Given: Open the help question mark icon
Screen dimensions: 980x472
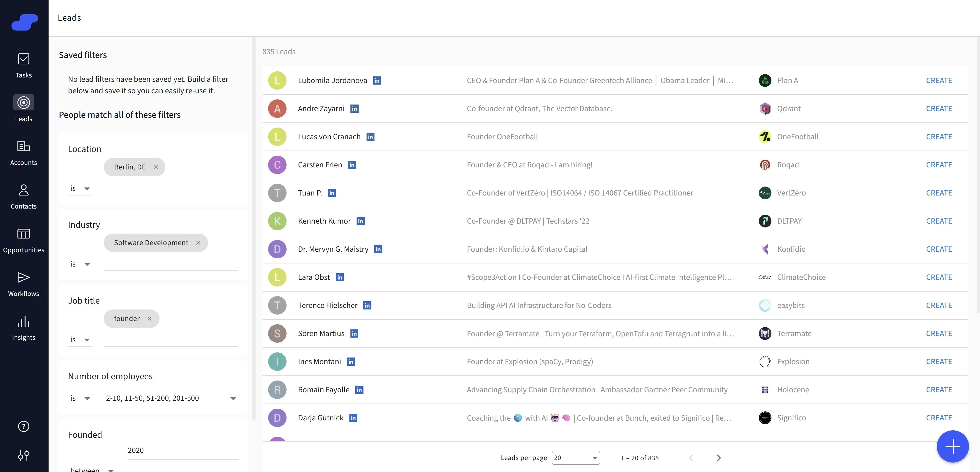Looking at the screenshot, I should point(24,426).
